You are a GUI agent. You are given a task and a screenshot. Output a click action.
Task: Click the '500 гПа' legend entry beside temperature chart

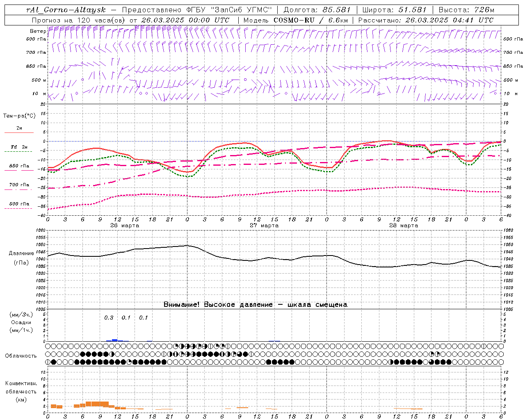click(19, 204)
